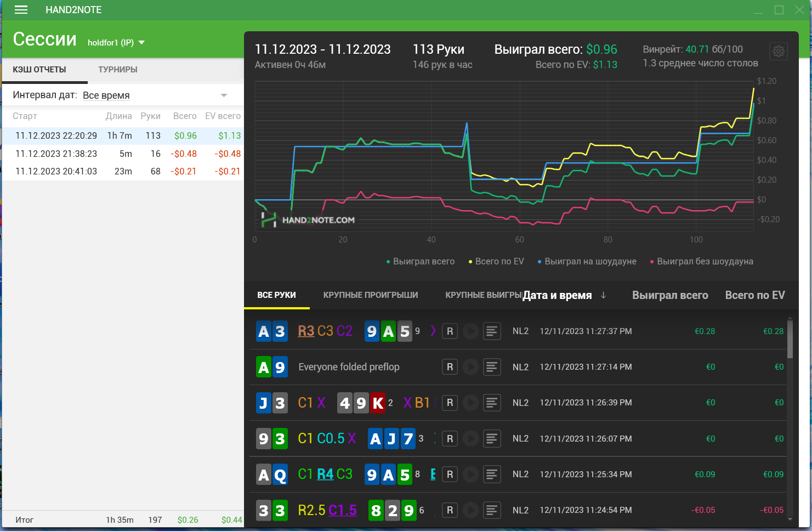
Task: Sort sessions by 'Всего' column
Action: tap(185, 116)
